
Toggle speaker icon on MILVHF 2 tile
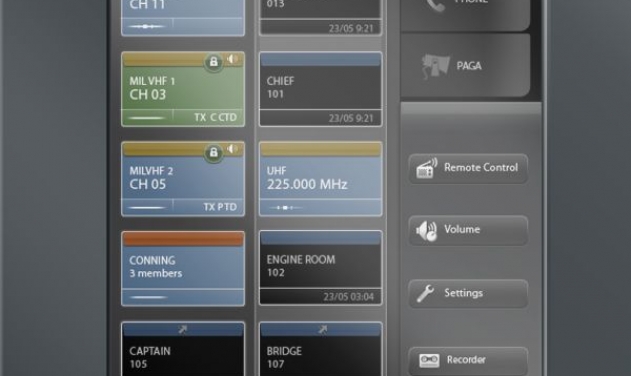(x=233, y=149)
